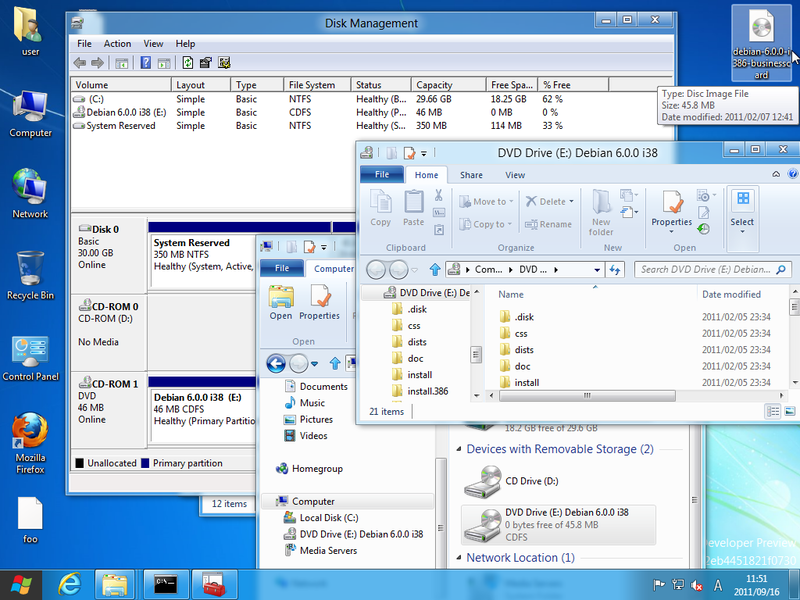800x600 pixels.
Task: Click the Open icon in Computer window ribbon
Action: pos(281,303)
